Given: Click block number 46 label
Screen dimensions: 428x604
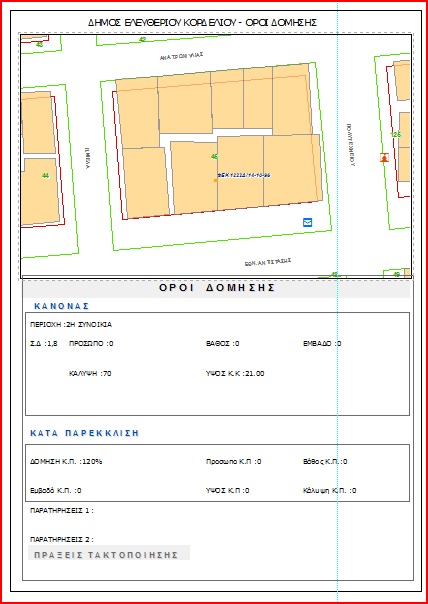Looking at the screenshot, I should (215, 156).
